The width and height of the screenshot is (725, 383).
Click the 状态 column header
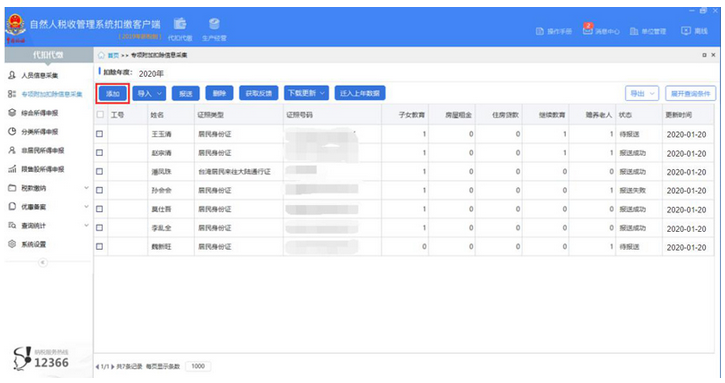(x=625, y=115)
